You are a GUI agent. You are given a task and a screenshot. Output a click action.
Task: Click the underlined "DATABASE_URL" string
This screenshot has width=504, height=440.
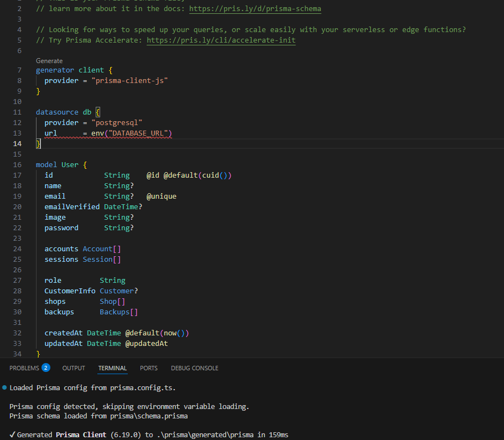click(138, 133)
